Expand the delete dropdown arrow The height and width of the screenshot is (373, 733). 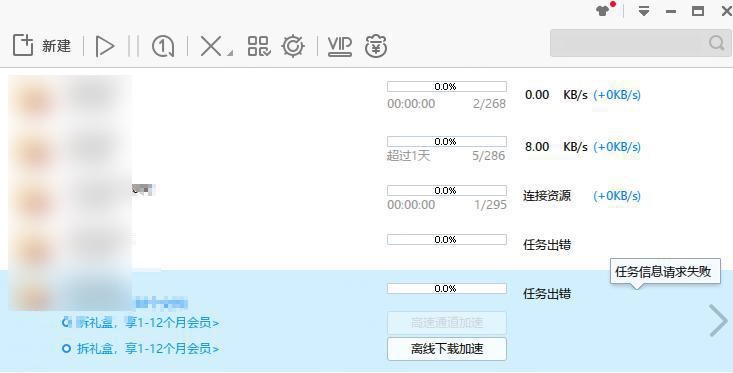(230, 53)
